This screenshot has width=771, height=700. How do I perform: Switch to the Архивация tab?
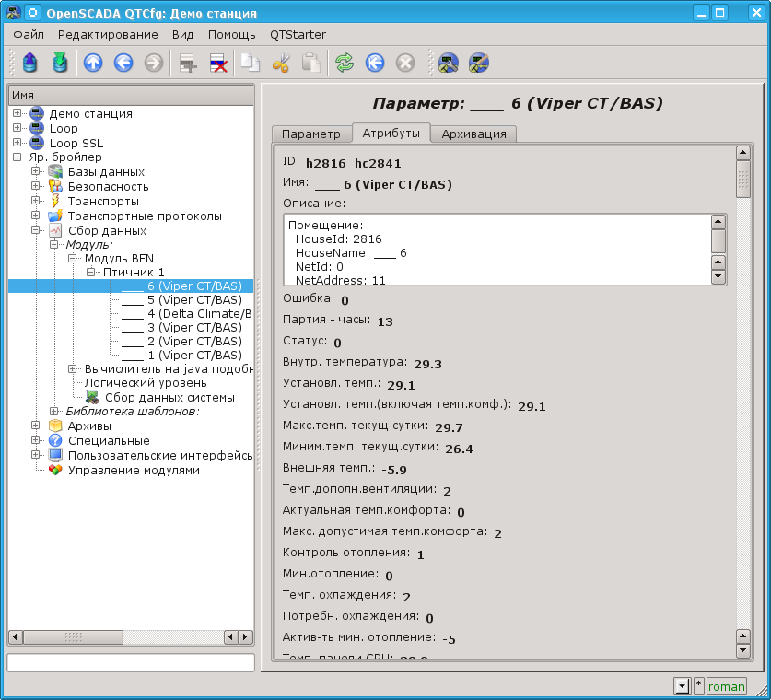pos(473,134)
